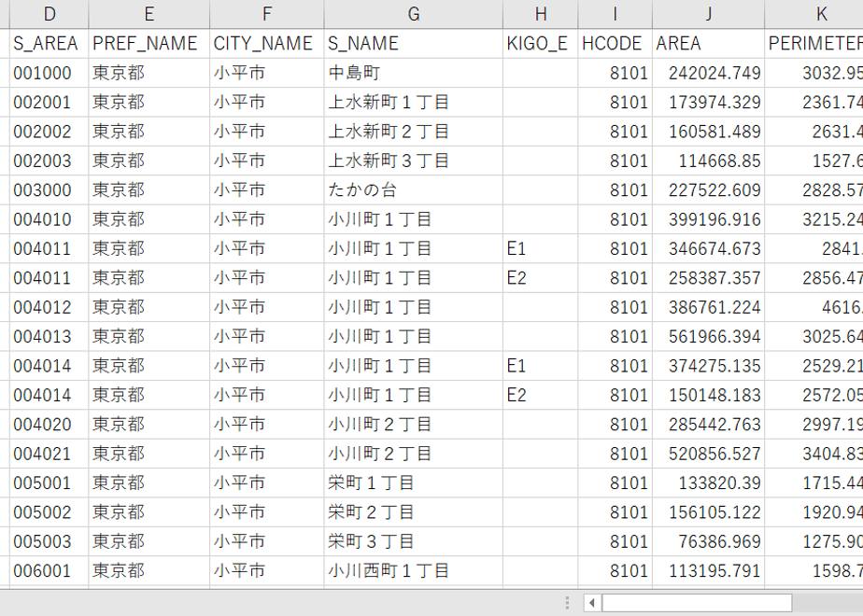Image resolution: width=863 pixels, height=616 pixels.
Task: Click the S_AREA header cell
Action: point(49,44)
